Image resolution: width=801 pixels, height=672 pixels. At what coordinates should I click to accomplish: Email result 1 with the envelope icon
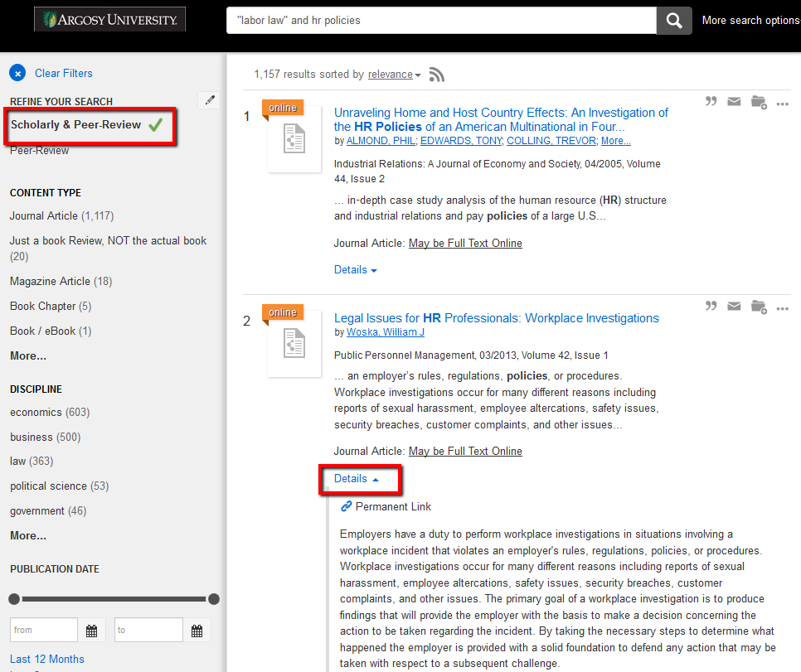pyautogui.click(x=734, y=102)
